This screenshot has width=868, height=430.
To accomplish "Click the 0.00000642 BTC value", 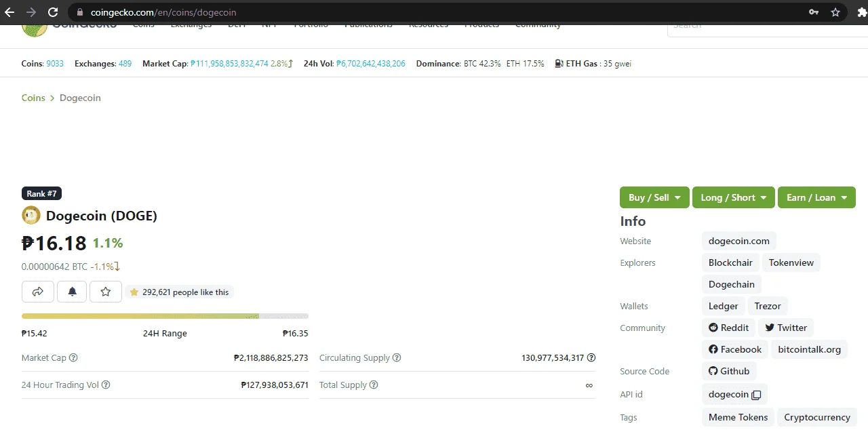I will coord(54,267).
